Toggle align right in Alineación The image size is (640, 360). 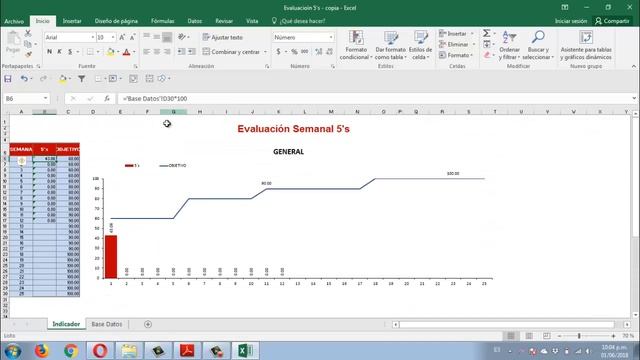pyautogui.click(x=167, y=51)
